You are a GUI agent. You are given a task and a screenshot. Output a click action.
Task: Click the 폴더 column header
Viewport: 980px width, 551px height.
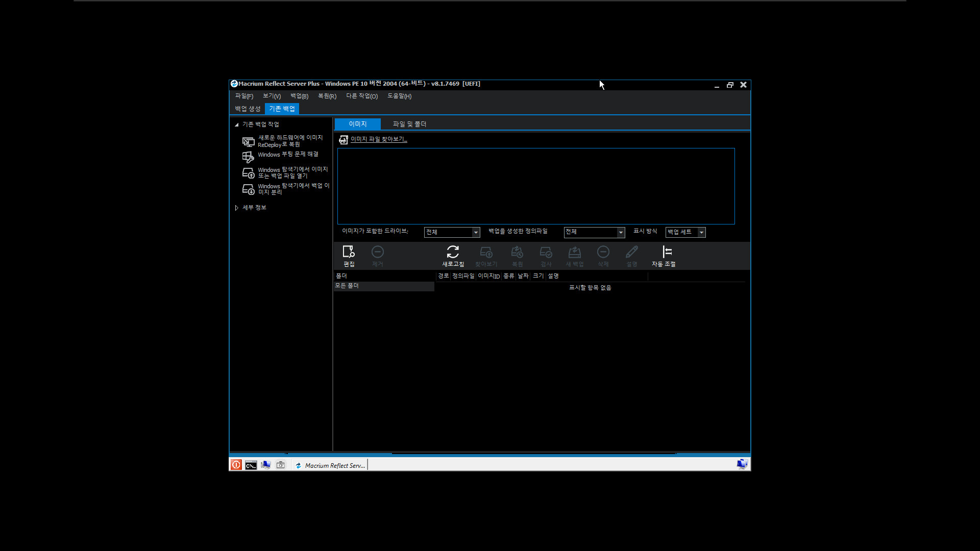(x=385, y=276)
